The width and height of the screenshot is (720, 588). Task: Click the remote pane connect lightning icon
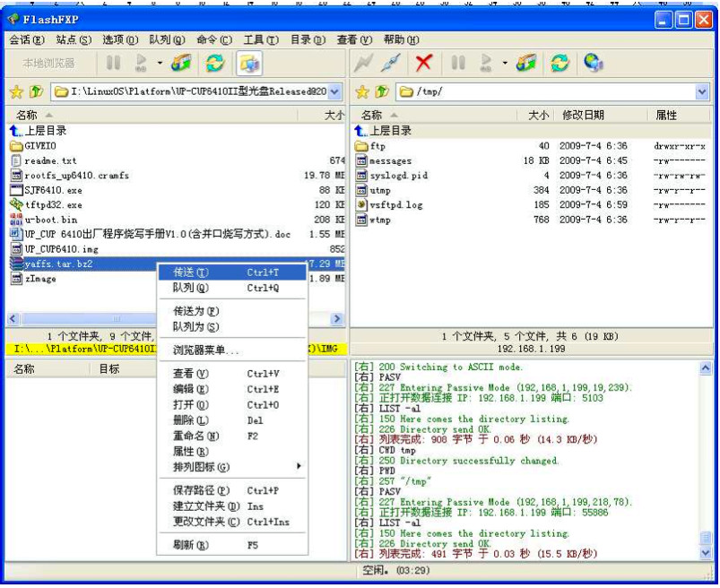pos(364,63)
